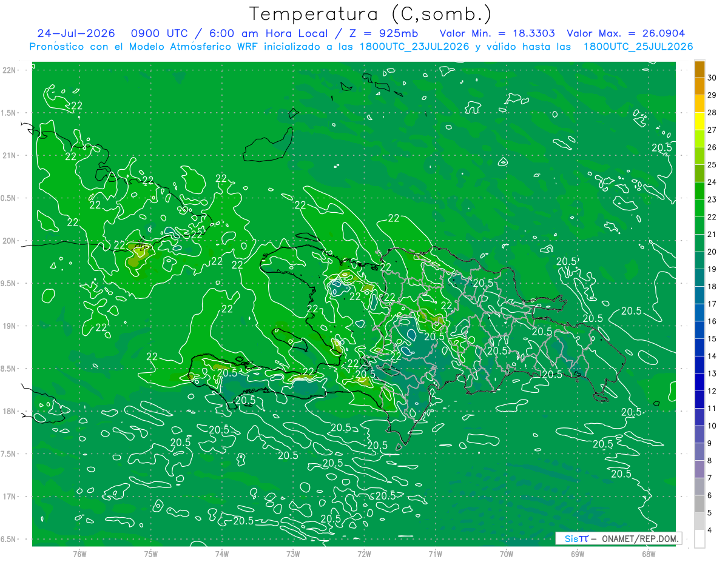
Task: Click the '75W' longitude axis label
Action: pyautogui.click(x=151, y=554)
